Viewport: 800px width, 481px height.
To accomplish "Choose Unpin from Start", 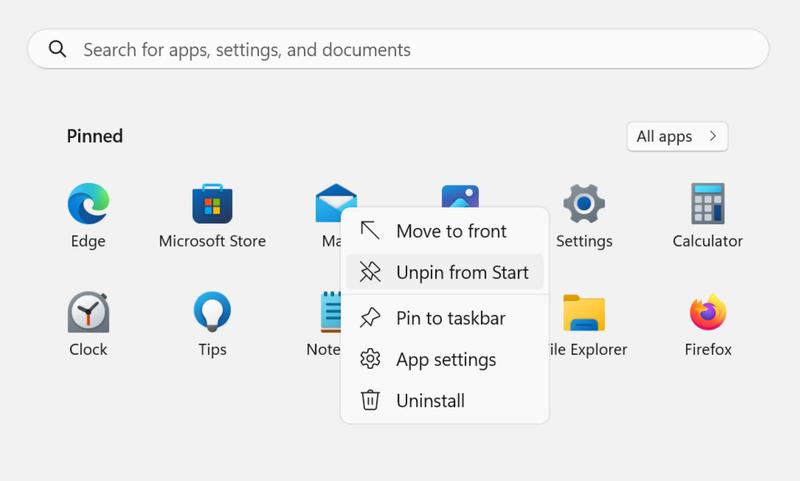I will (x=461, y=272).
